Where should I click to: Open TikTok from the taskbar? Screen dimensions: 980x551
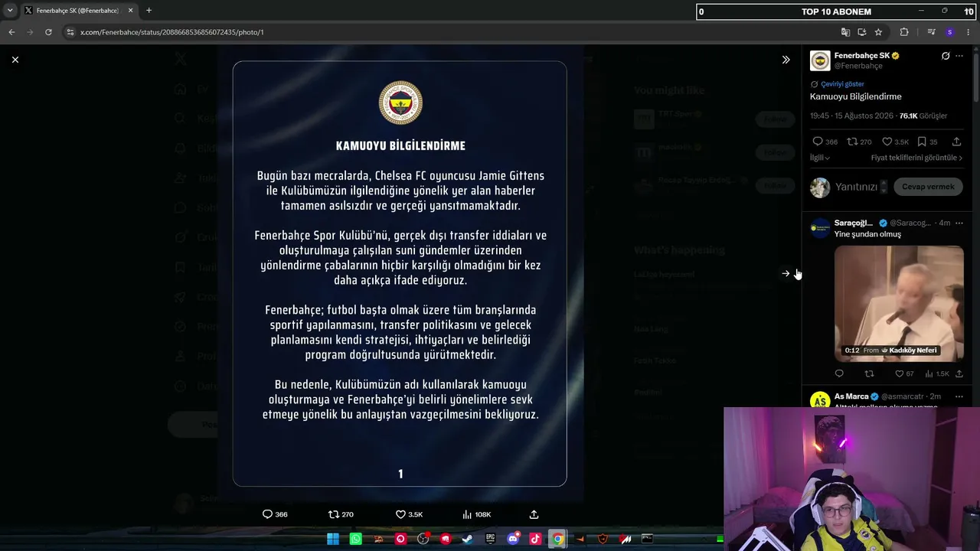(535, 539)
